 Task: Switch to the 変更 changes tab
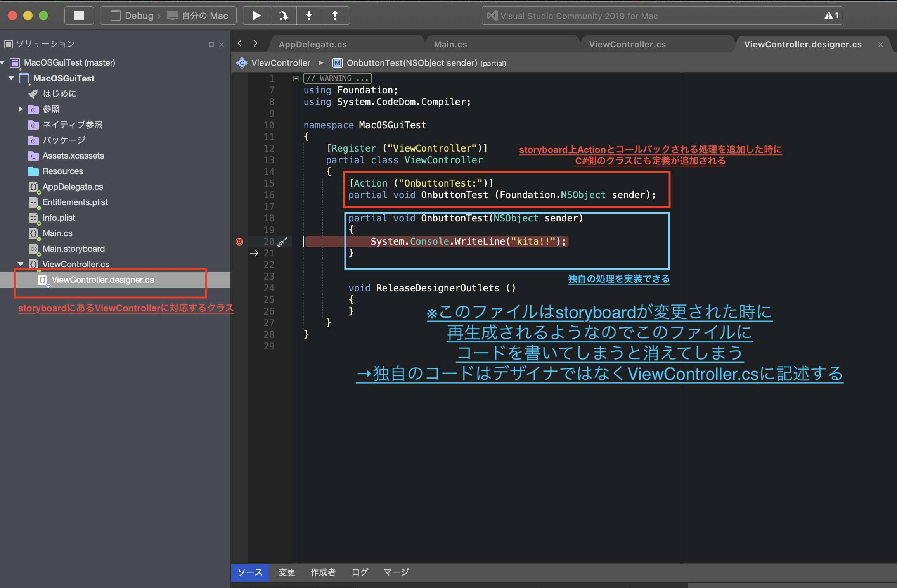point(287,572)
